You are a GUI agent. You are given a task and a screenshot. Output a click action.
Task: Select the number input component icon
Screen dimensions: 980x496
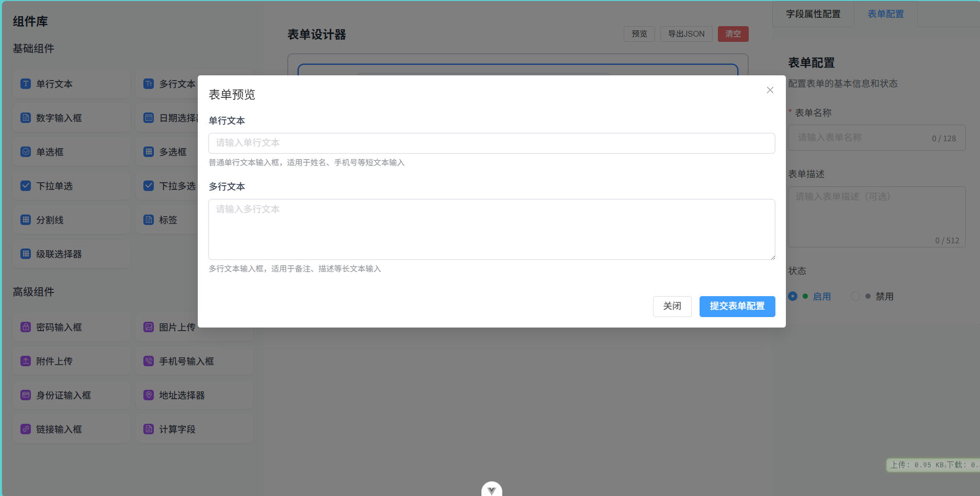(26, 118)
